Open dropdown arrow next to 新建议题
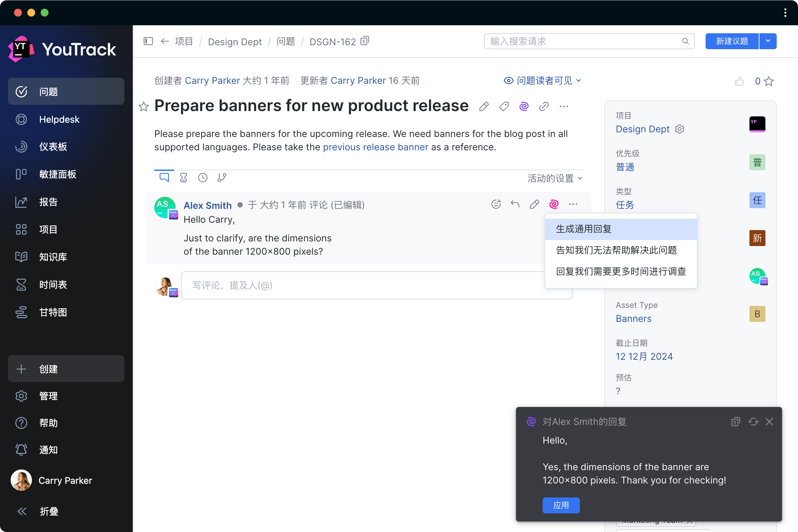Image resolution: width=798 pixels, height=532 pixels. 768,41
